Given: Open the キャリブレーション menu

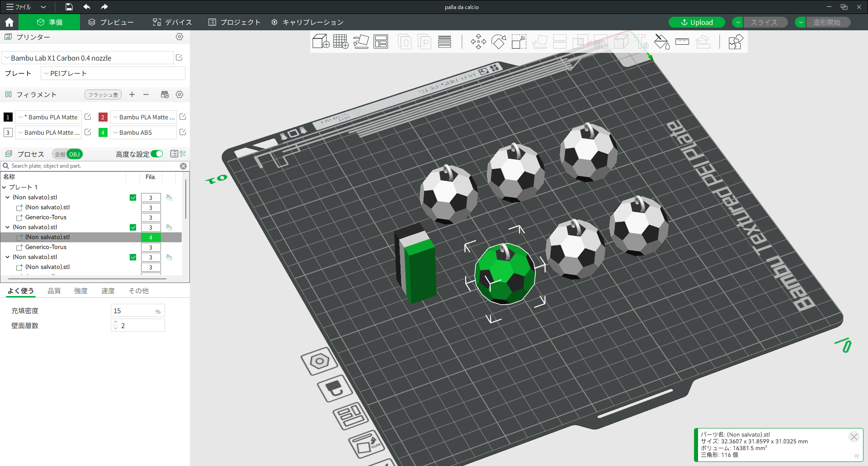Looking at the screenshot, I should 307,22.
